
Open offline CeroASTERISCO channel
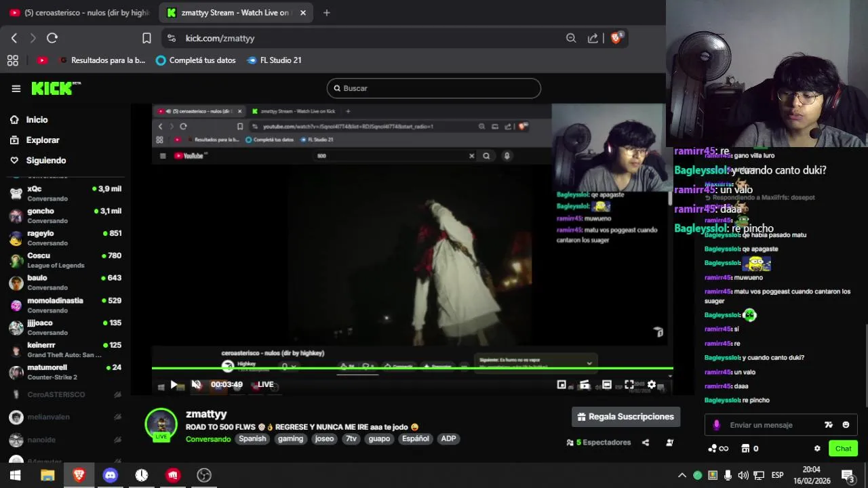65,394
